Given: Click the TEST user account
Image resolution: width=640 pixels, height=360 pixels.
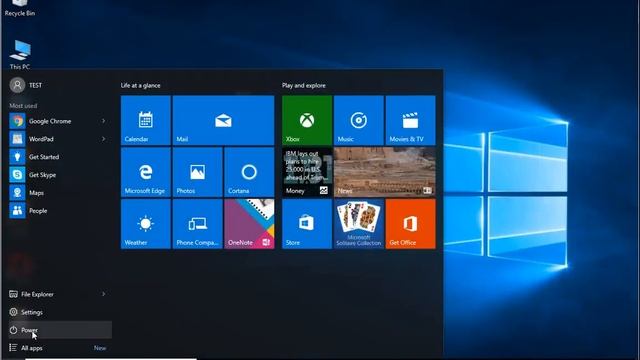Looking at the screenshot, I should point(26,85).
